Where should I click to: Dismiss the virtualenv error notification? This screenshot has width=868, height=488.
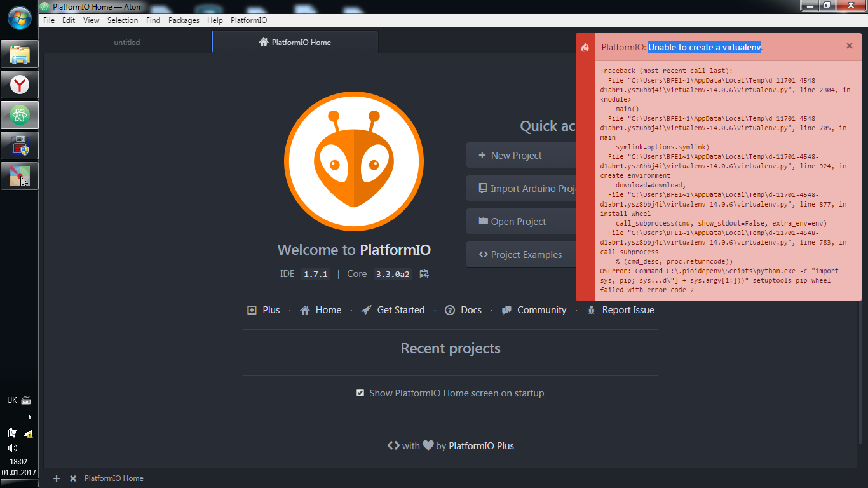pyautogui.click(x=849, y=46)
